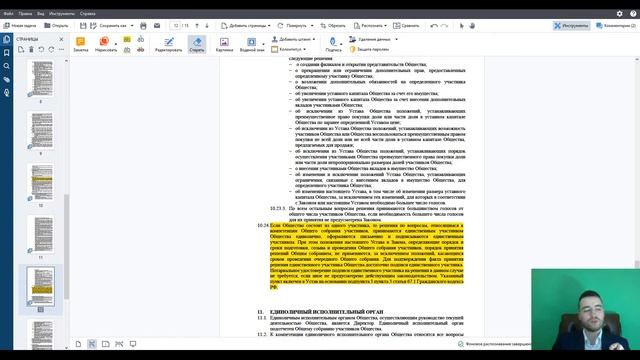Click the Открыть button
640x360 pixels.
pyautogui.click(x=56, y=26)
